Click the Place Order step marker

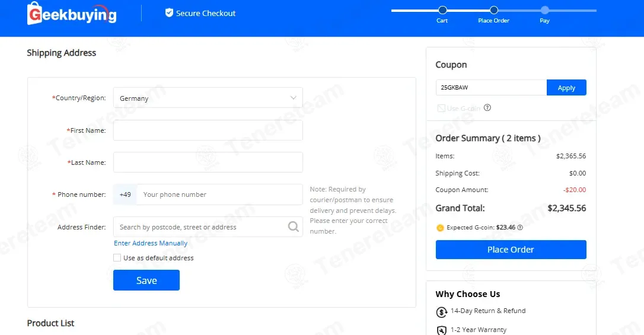494,10
